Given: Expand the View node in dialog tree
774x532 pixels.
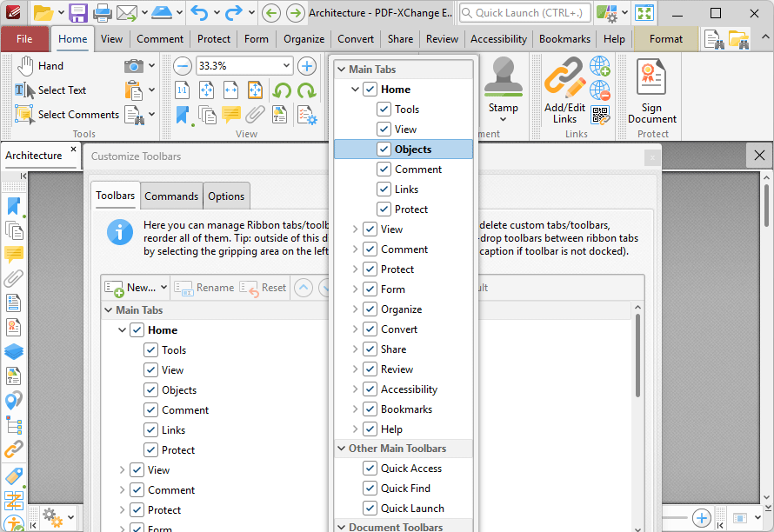Looking at the screenshot, I should (x=122, y=469).
